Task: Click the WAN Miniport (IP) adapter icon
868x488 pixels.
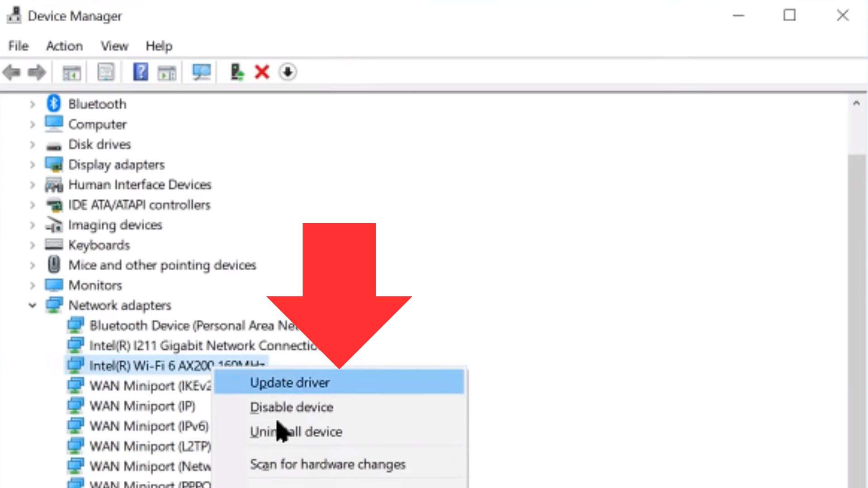Action: (75, 405)
